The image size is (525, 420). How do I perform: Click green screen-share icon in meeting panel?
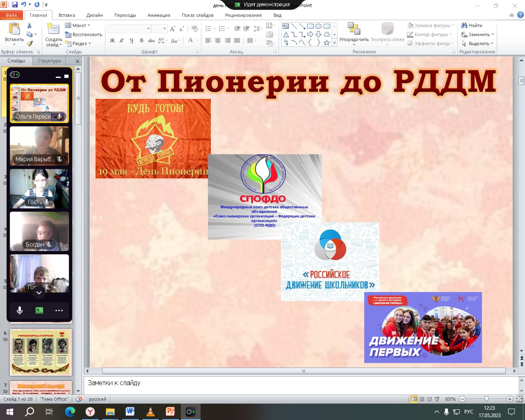click(x=39, y=310)
